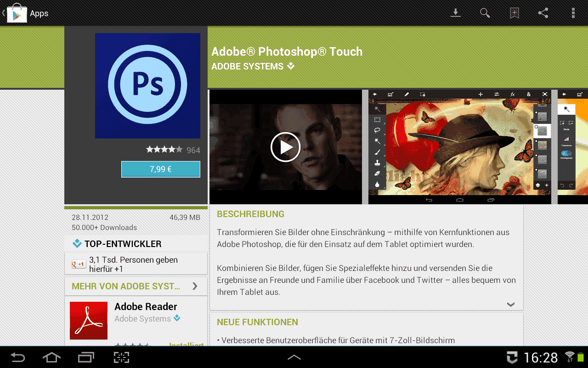Open ADOBE SYSTEMS developer page
This screenshot has width=588, height=368.
click(x=247, y=66)
